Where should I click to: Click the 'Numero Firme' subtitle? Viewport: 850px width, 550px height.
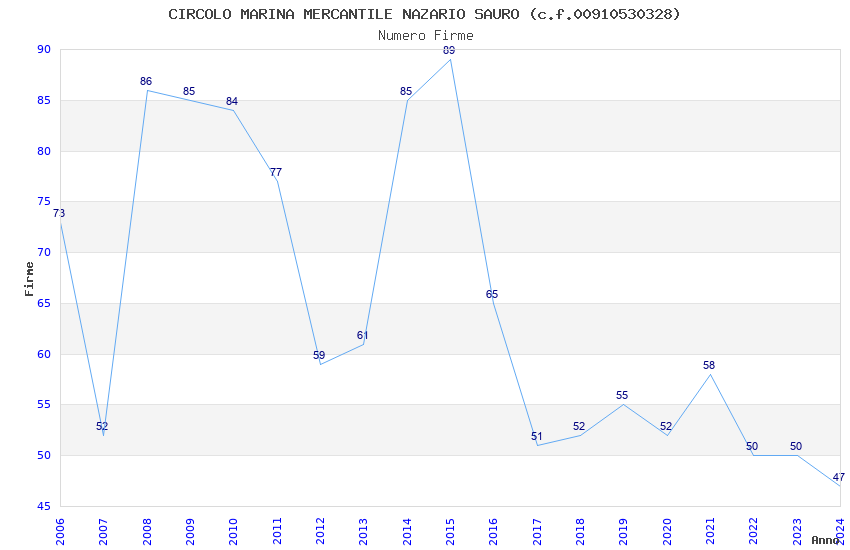[426, 36]
